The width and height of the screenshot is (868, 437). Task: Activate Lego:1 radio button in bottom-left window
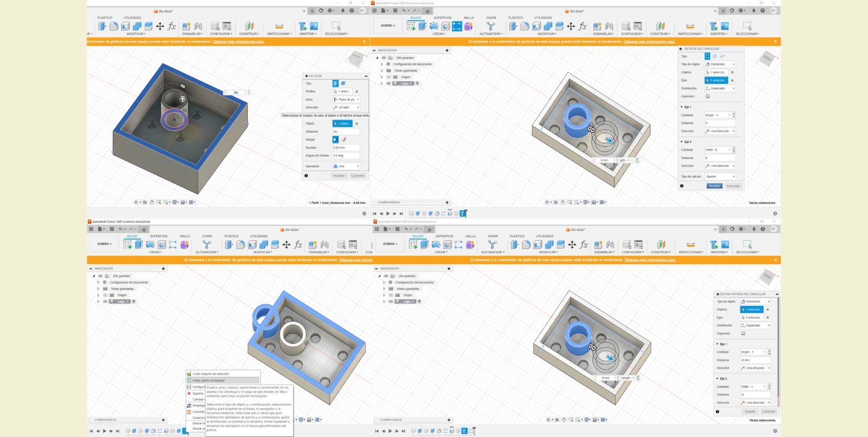pos(134,302)
